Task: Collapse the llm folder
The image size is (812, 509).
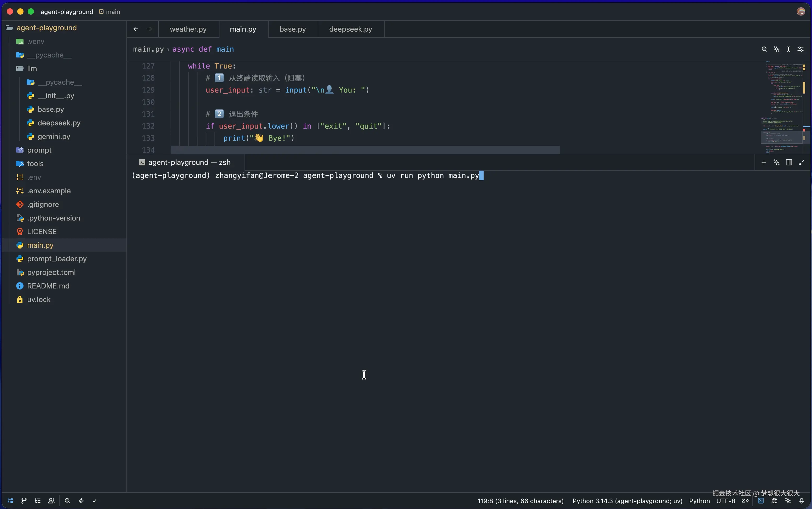Action: click(32, 68)
